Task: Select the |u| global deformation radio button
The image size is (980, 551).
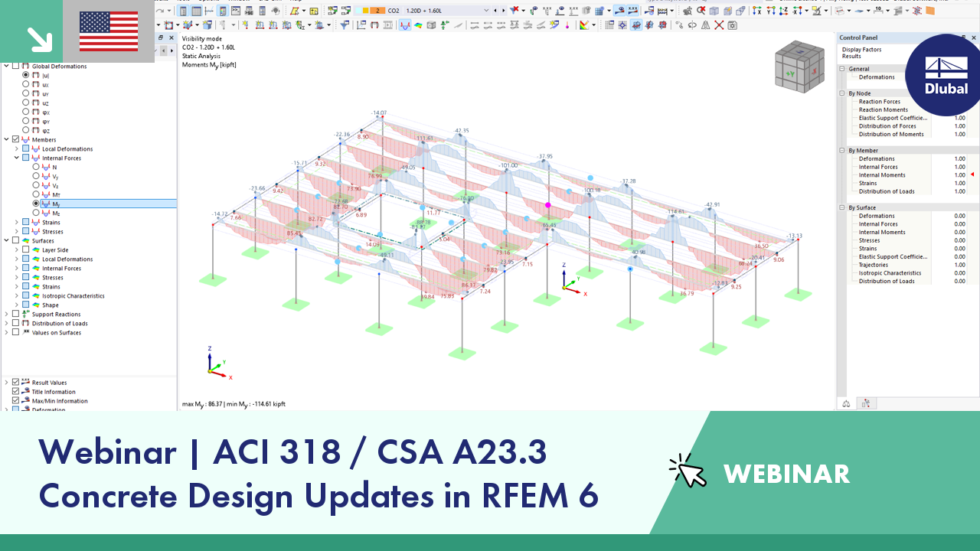Action: click(26, 75)
